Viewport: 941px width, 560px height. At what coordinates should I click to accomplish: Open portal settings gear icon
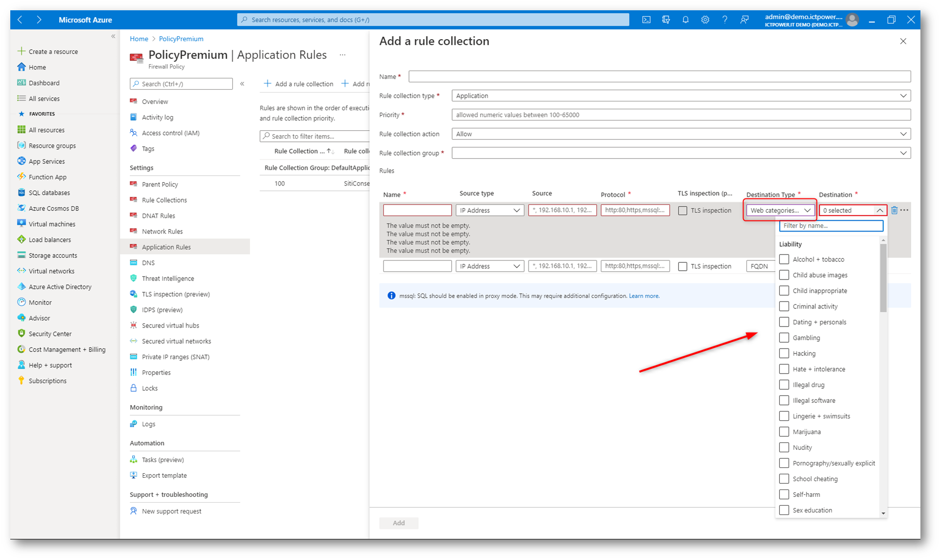(x=705, y=20)
